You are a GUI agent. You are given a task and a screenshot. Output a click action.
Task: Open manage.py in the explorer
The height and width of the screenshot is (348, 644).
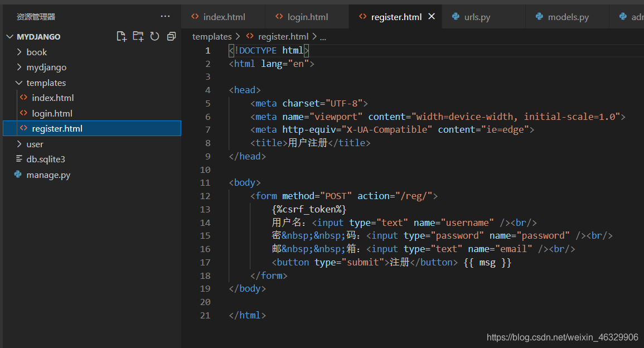(x=49, y=175)
